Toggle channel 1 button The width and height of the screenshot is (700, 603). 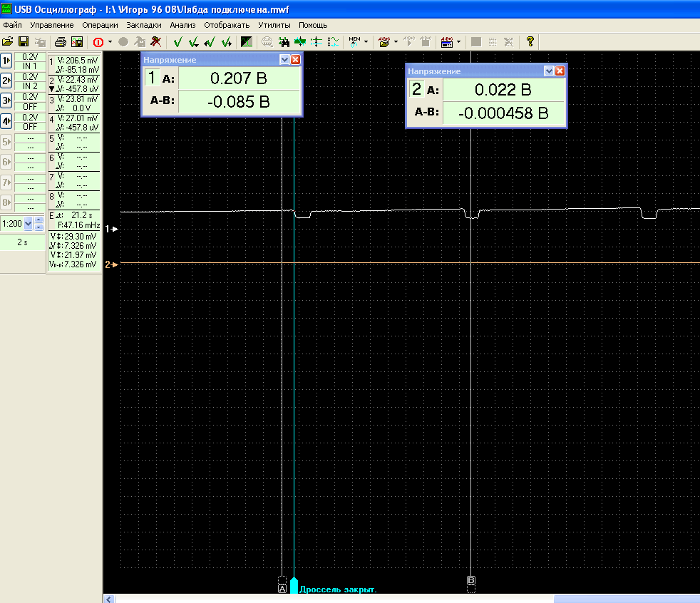(x=6, y=60)
